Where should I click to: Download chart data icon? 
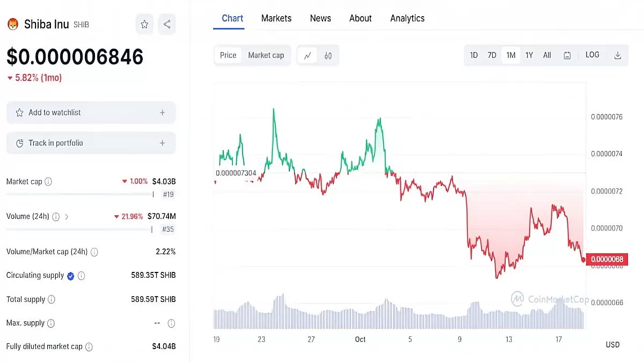click(x=618, y=55)
